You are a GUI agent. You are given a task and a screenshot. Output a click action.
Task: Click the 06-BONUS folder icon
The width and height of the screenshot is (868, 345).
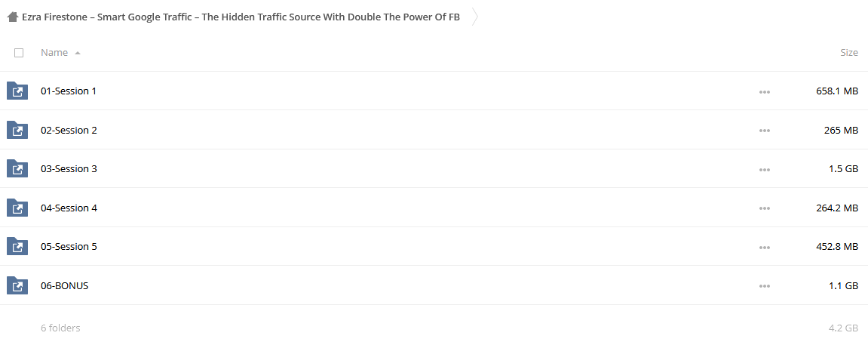click(x=17, y=286)
